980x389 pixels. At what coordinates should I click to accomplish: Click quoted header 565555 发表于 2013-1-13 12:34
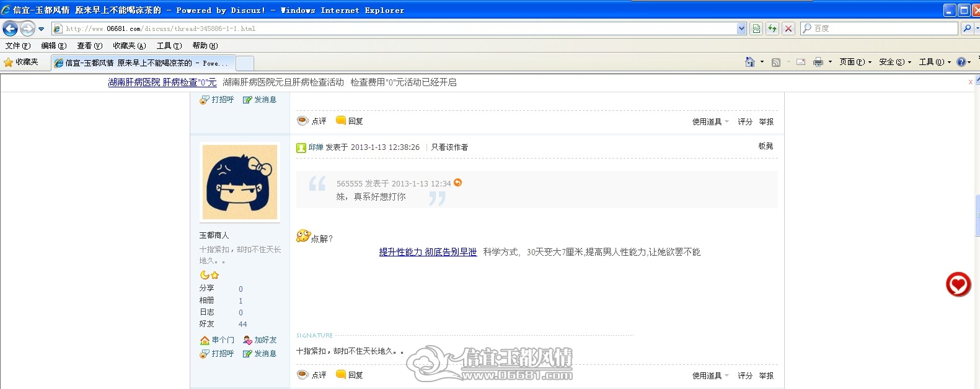(394, 184)
